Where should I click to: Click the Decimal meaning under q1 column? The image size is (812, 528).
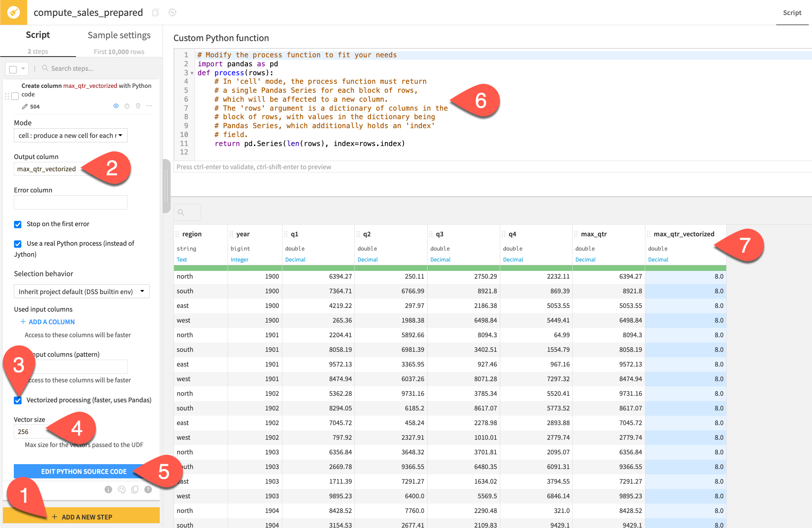coord(295,260)
